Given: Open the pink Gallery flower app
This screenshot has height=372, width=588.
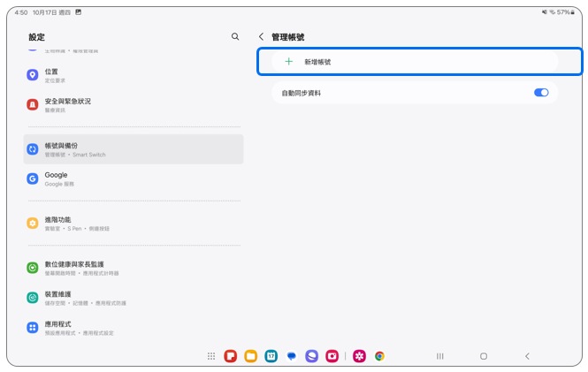Looking at the screenshot, I should coord(359,356).
